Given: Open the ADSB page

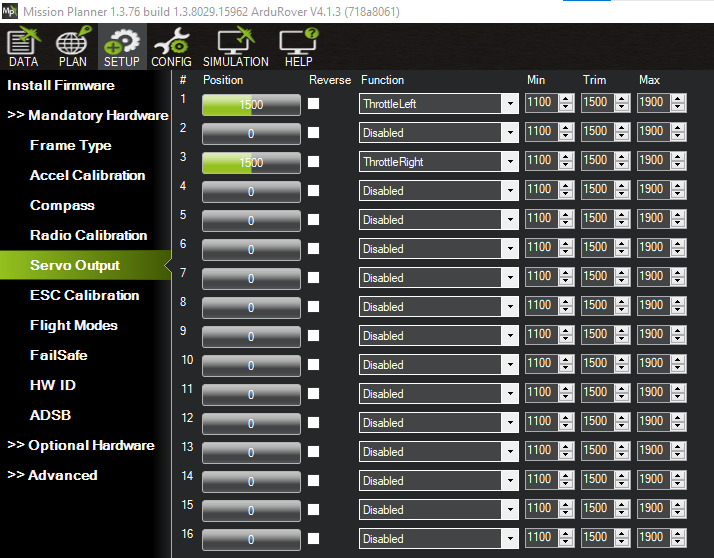Looking at the screenshot, I should 50,415.
